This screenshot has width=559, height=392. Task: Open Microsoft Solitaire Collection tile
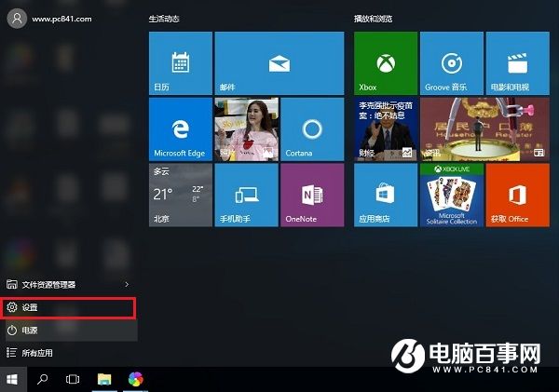pyautogui.click(x=452, y=196)
